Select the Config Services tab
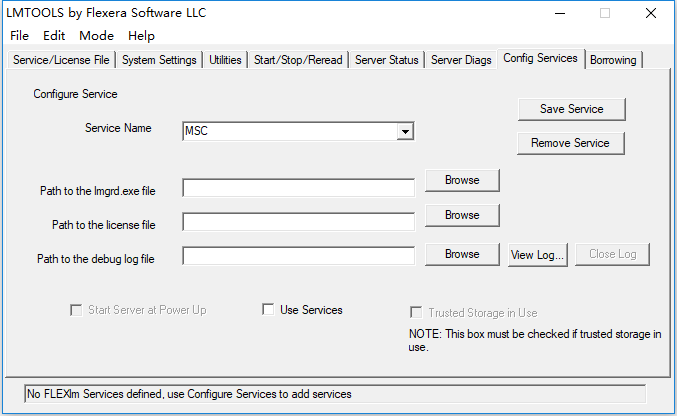This screenshot has width=677, height=416. click(x=541, y=58)
